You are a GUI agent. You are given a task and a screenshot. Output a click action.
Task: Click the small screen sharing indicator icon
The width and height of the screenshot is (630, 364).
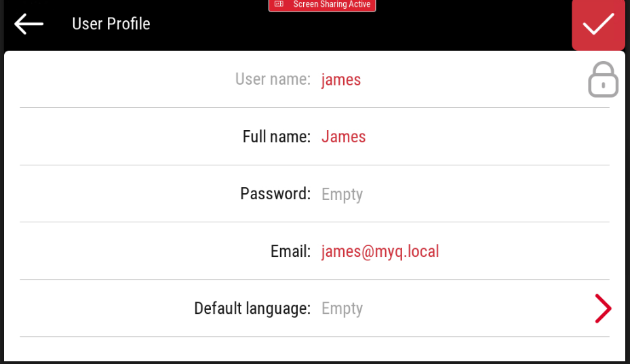pyautogui.click(x=279, y=5)
